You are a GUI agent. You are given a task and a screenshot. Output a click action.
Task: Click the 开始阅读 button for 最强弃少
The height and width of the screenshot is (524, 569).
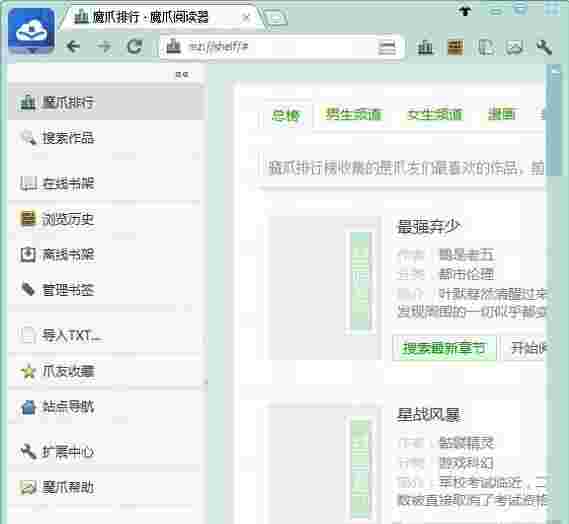click(525, 348)
